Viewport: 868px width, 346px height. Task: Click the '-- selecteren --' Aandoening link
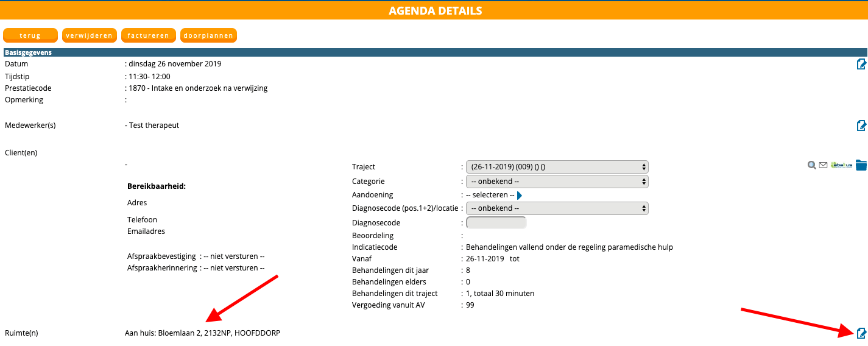tap(490, 195)
